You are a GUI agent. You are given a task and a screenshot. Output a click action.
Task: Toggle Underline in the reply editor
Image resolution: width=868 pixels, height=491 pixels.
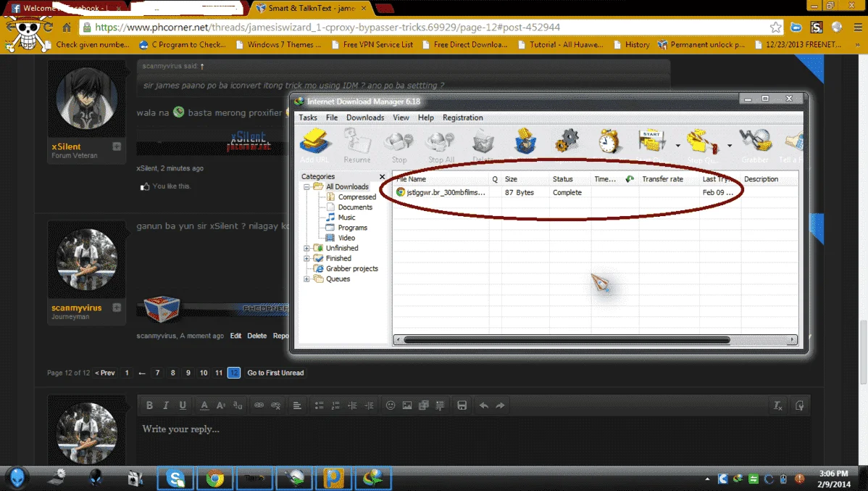coord(183,405)
